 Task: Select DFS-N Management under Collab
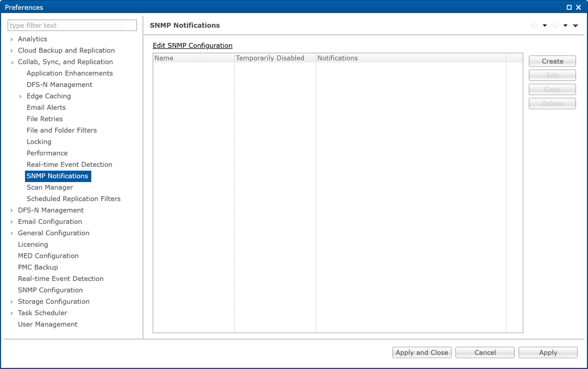tap(59, 85)
